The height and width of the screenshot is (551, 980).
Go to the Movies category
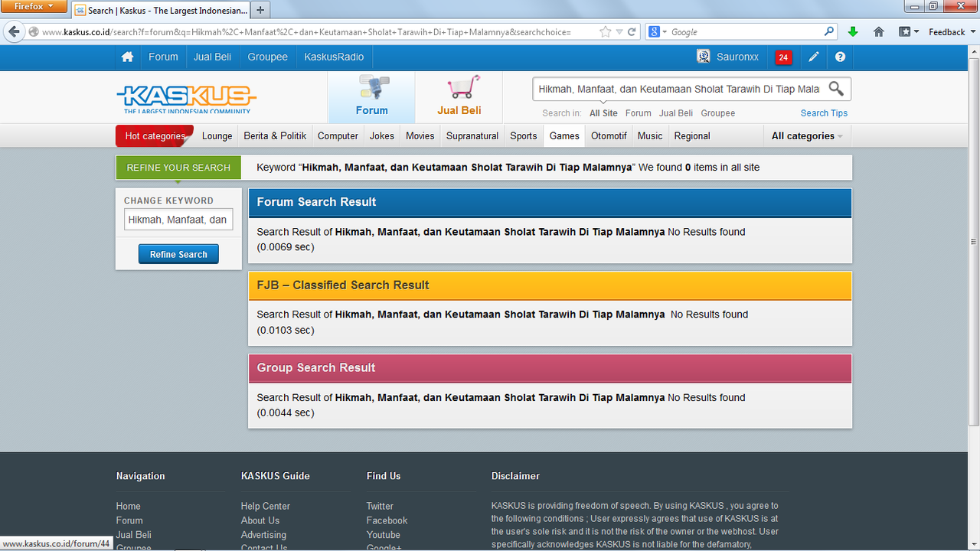[x=420, y=136]
